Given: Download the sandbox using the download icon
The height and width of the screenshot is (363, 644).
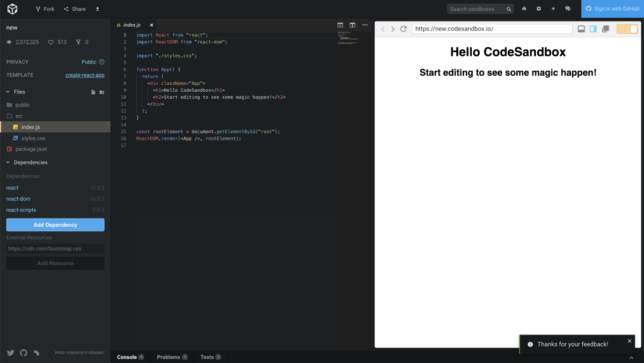Looking at the screenshot, I should (97, 9).
